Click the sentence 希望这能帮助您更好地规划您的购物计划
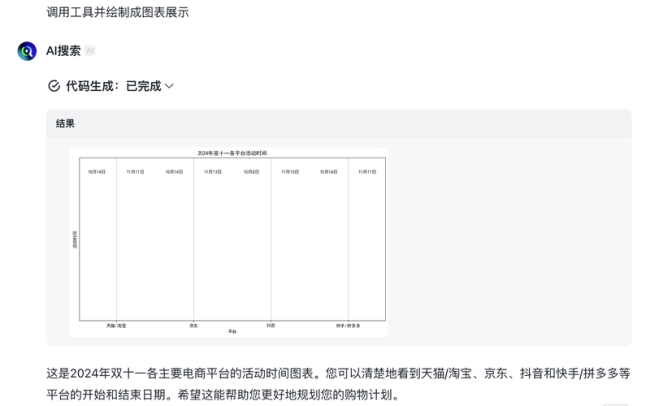 click(289, 394)
